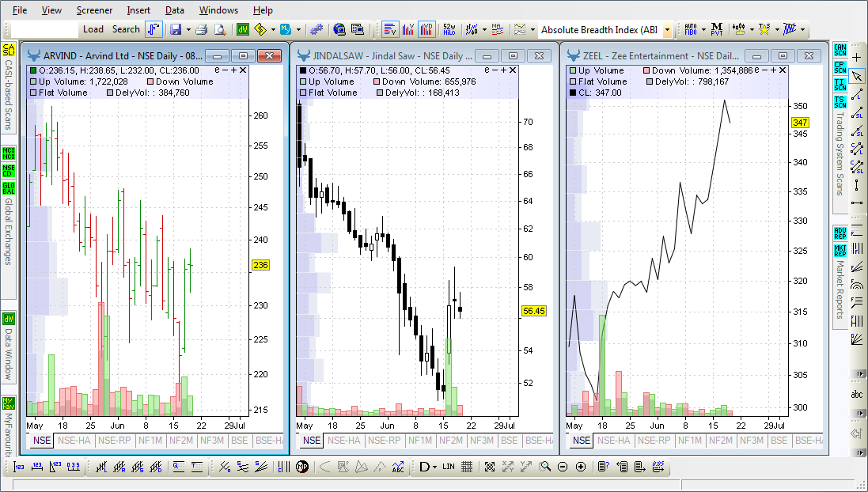Image resolution: width=868 pixels, height=492 pixels.
Task: Expand the T&S star dropdown arrow
Action: click(777, 30)
